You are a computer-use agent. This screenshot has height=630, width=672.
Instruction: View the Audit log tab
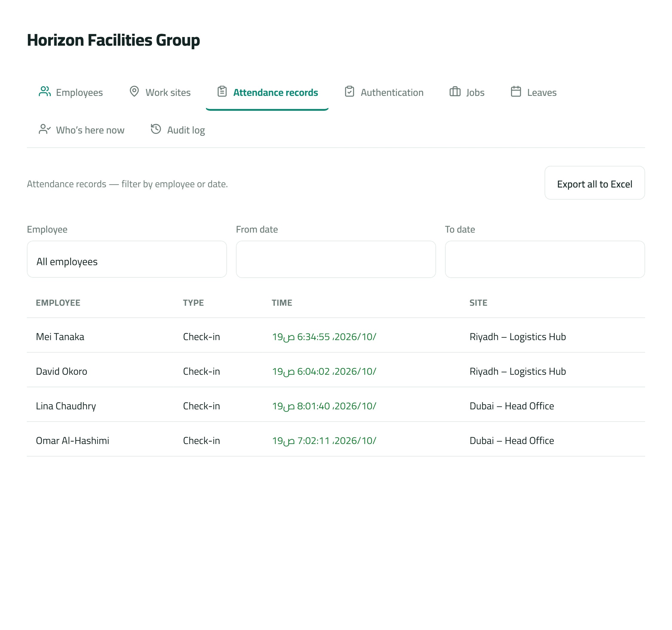click(178, 130)
